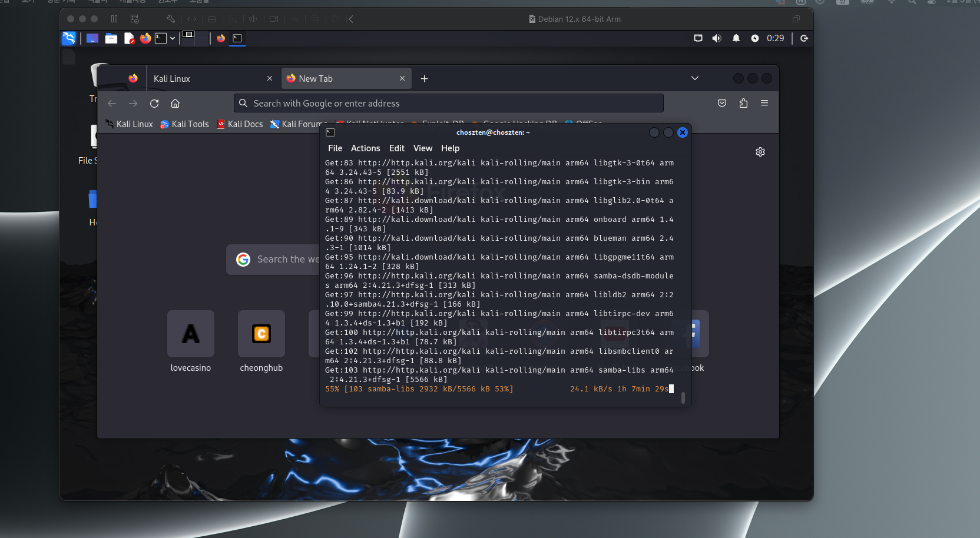Open terminal Edit menu
This screenshot has height=538, width=980.
pos(397,148)
